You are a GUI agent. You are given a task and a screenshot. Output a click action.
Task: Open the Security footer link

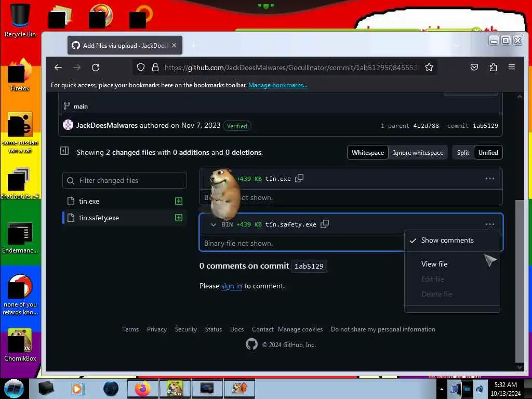[x=185, y=329]
